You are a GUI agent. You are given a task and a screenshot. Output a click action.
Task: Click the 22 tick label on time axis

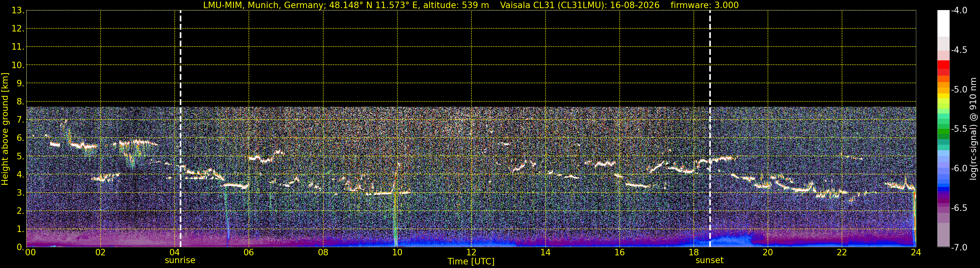point(842,252)
